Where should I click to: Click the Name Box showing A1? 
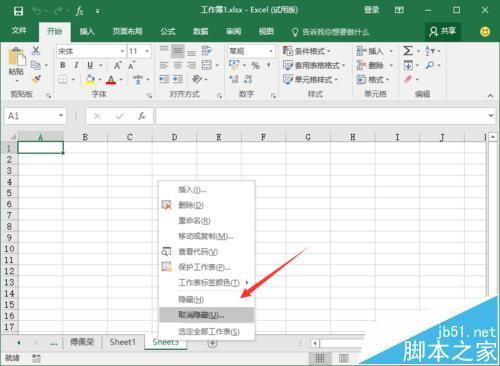tap(35, 116)
